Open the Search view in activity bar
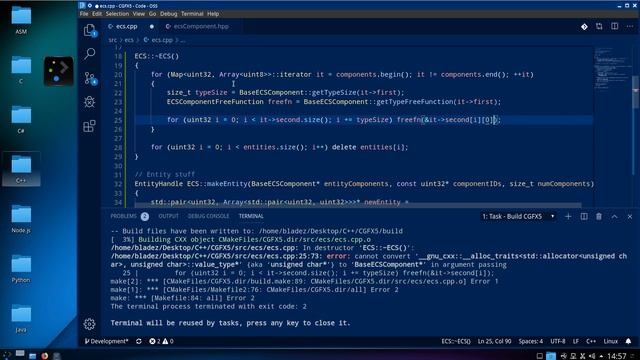640x360 pixels. [x=90, y=53]
